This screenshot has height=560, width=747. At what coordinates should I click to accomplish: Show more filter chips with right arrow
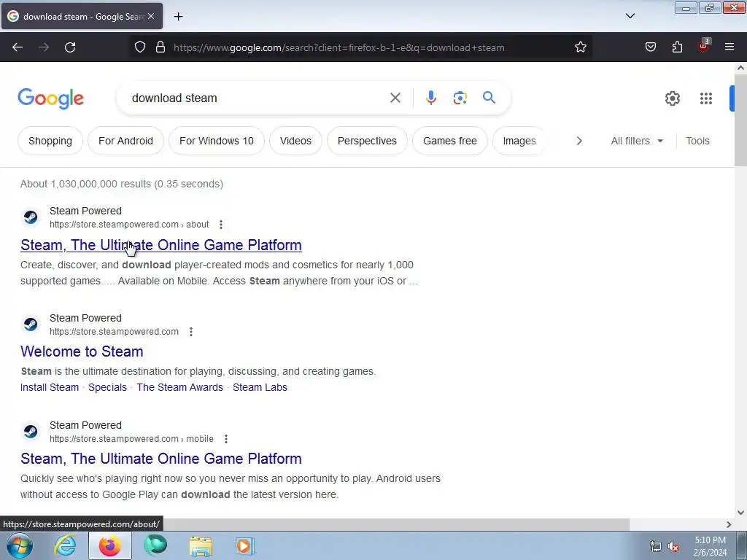(578, 141)
